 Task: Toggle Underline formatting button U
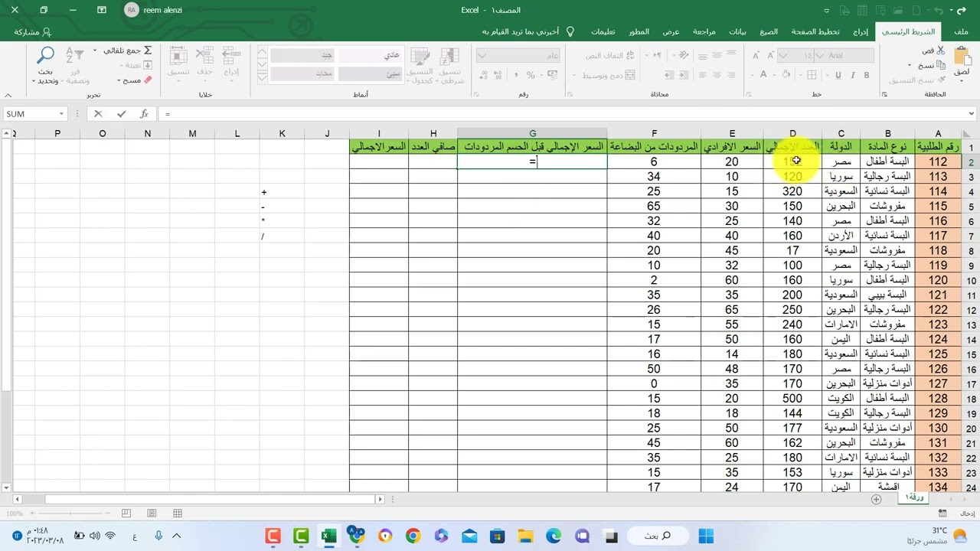[838, 75]
